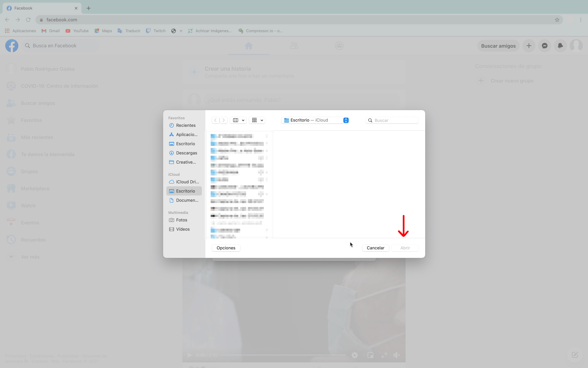Click the browser back arrow
The height and width of the screenshot is (368, 588).
(7, 20)
